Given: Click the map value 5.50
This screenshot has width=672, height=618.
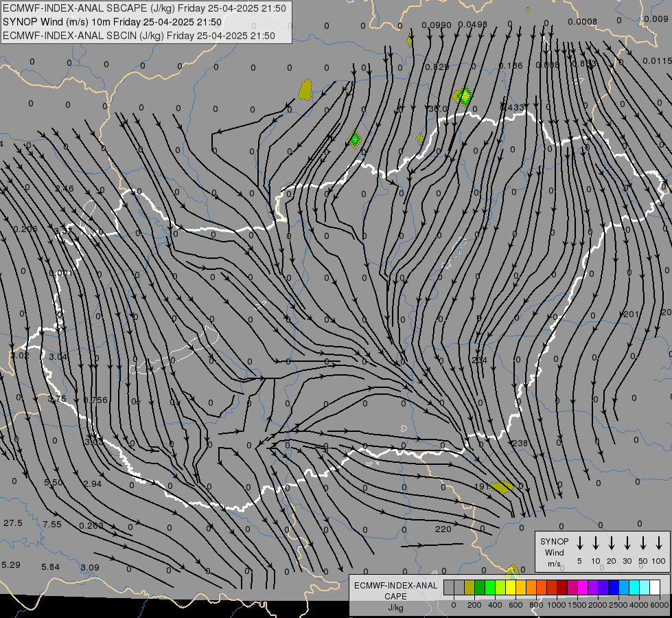Looking at the screenshot, I should pos(54,483).
